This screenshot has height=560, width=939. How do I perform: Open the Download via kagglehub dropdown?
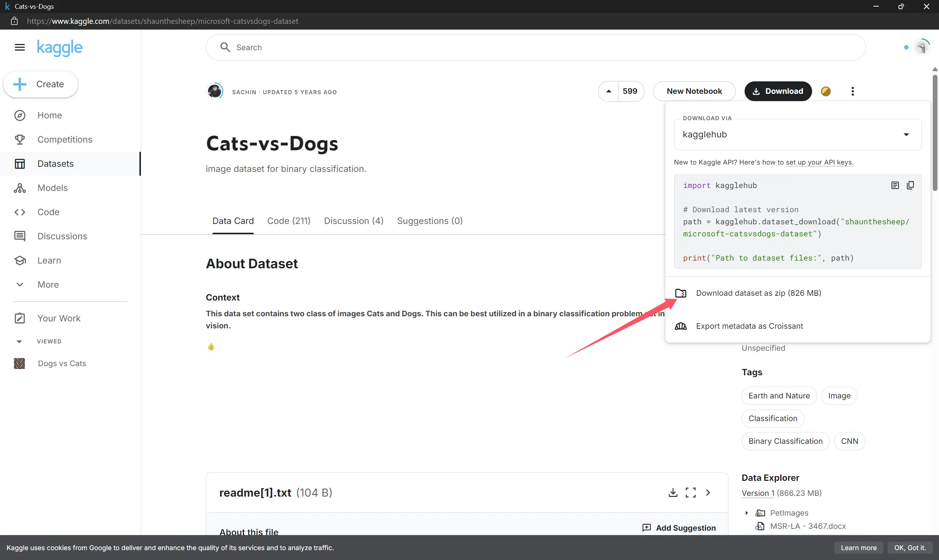click(x=797, y=135)
